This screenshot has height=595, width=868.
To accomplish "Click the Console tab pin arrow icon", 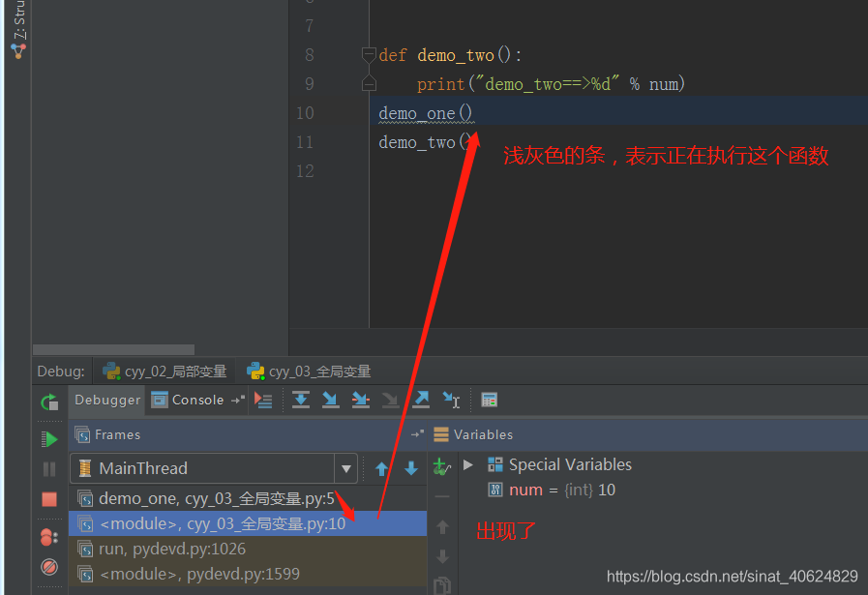I will pyautogui.click(x=238, y=400).
